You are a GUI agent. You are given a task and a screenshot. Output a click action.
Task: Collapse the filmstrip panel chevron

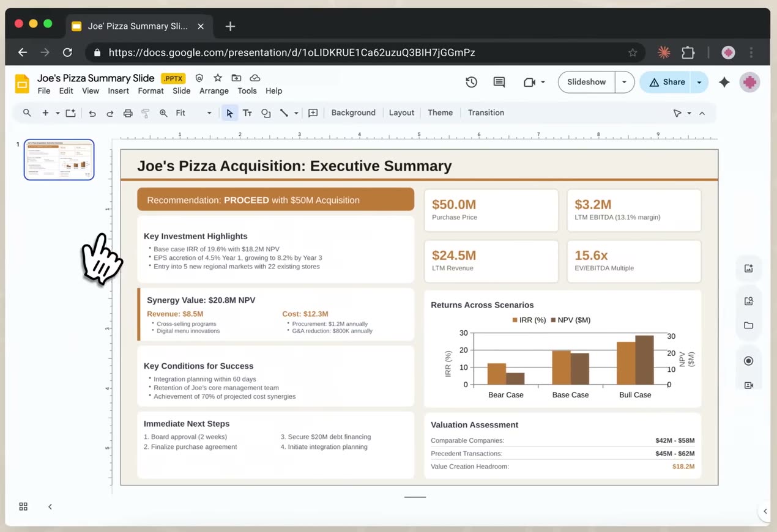coord(50,506)
